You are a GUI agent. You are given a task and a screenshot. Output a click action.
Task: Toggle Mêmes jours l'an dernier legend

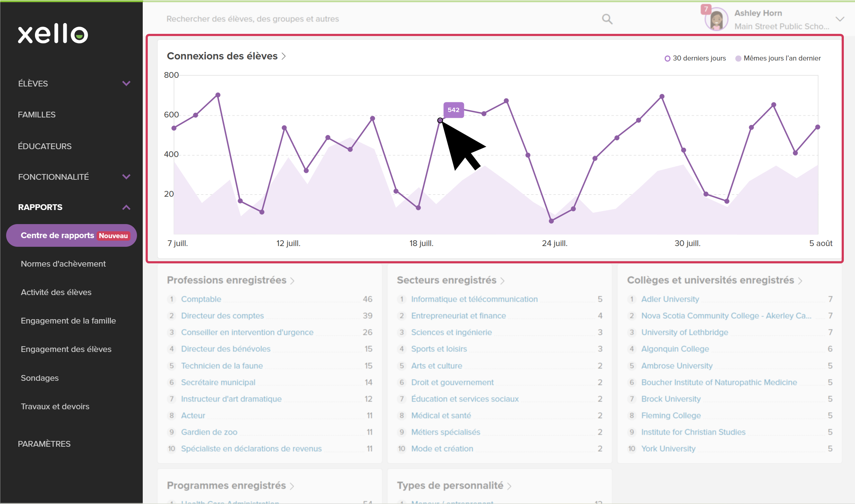pos(778,58)
